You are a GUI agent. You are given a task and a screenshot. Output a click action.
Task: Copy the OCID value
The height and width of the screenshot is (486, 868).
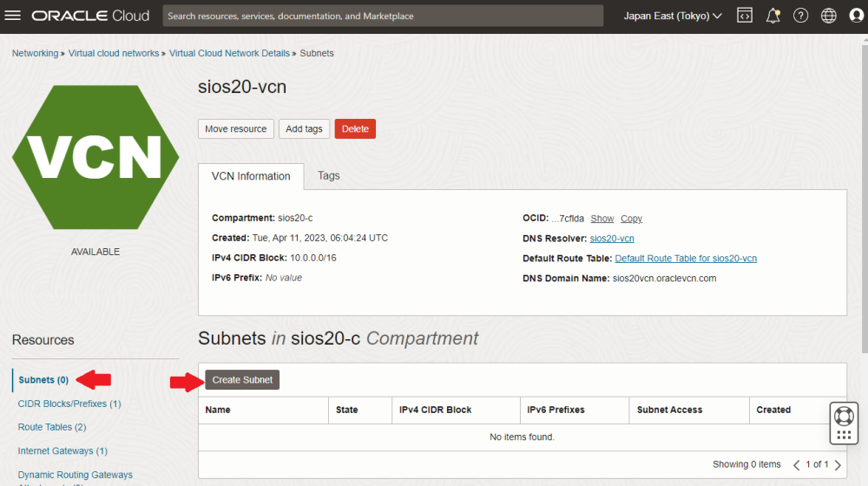tap(631, 219)
